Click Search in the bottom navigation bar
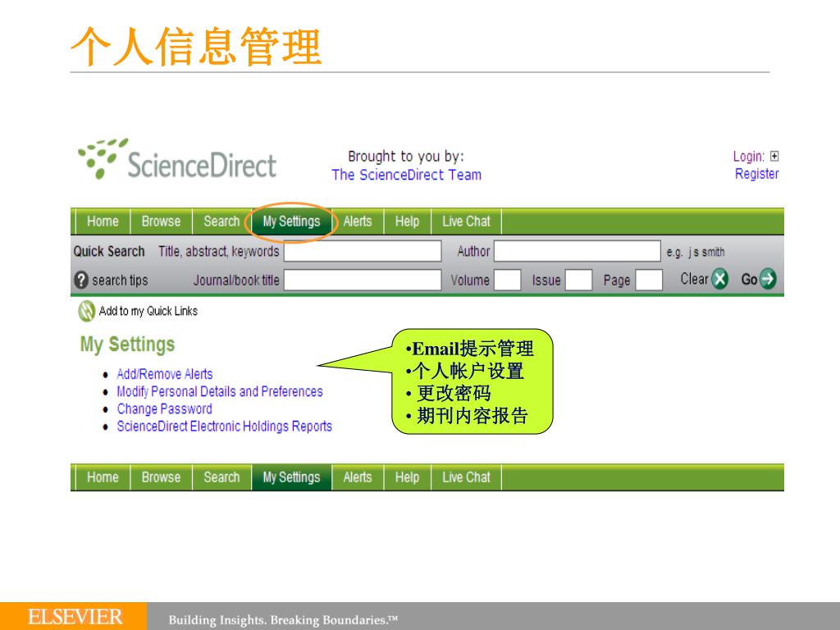Image resolution: width=840 pixels, height=630 pixels. coord(221,477)
